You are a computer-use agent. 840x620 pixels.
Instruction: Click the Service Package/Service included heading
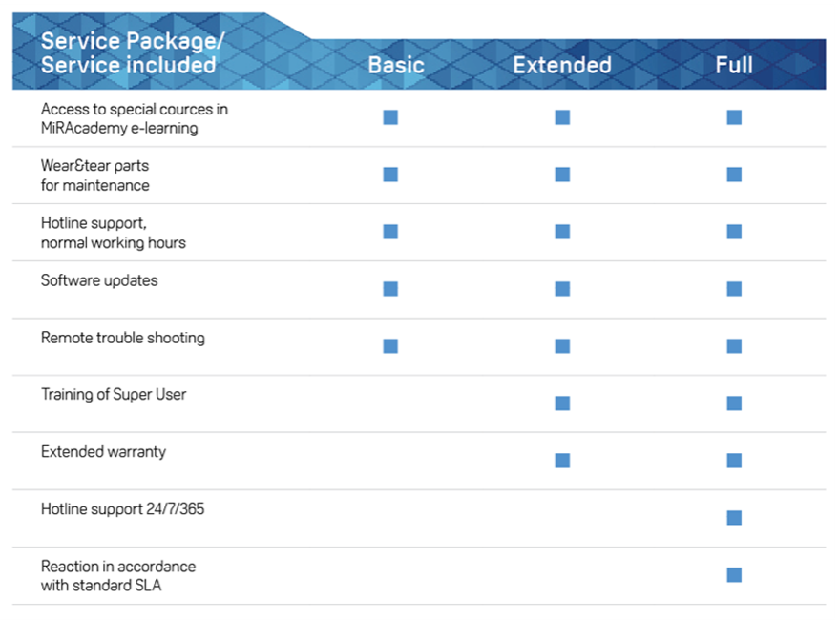click(x=133, y=53)
